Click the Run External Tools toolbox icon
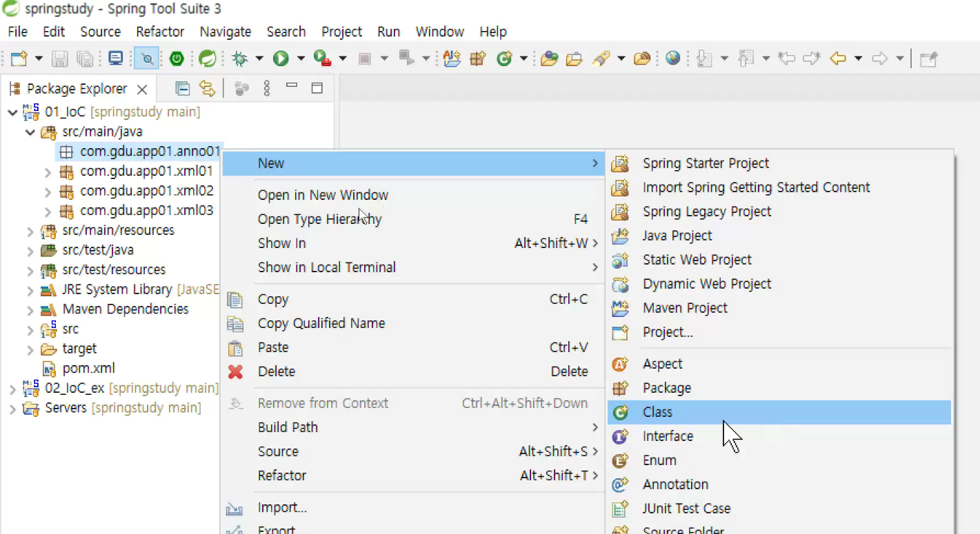Viewport: 980px width, 534px height. click(x=322, y=59)
